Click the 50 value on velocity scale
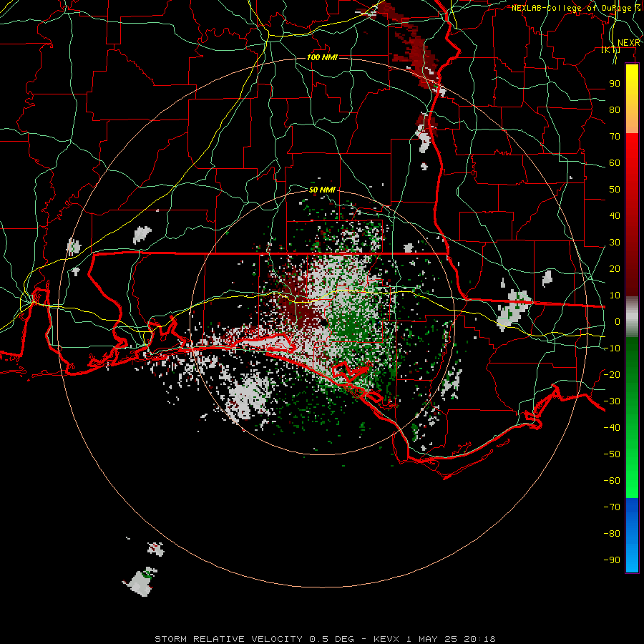 [615, 190]
